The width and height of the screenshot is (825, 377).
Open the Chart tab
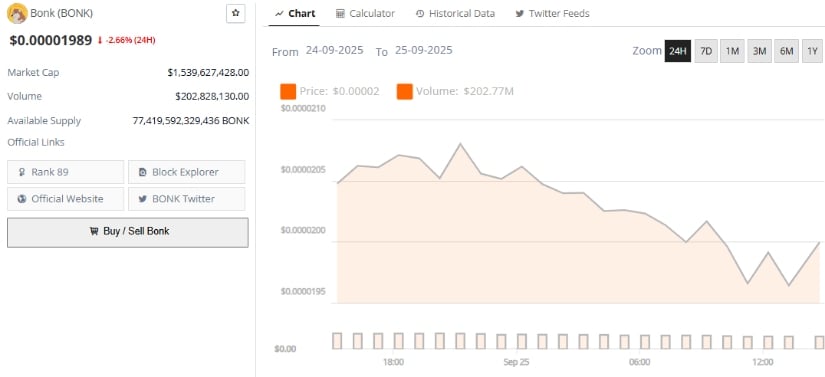click(295, 14)
